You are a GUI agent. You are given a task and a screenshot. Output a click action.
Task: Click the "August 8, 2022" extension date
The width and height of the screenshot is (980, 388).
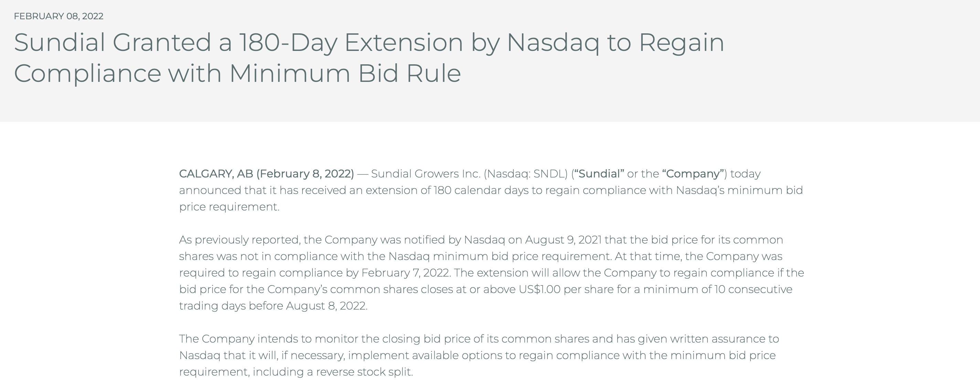click(x=326, y=306)
